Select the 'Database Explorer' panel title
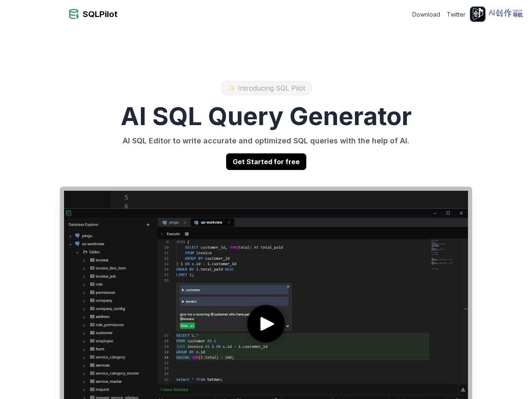532x399 pixels. point(84,224)
